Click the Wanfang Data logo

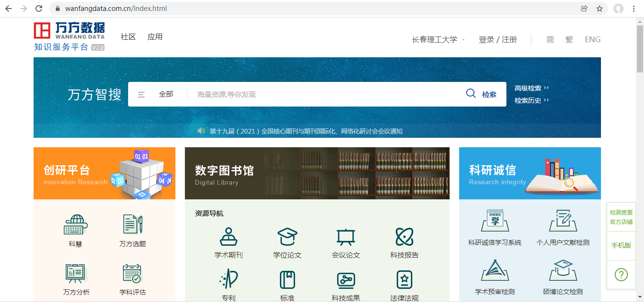click(69, 36)
